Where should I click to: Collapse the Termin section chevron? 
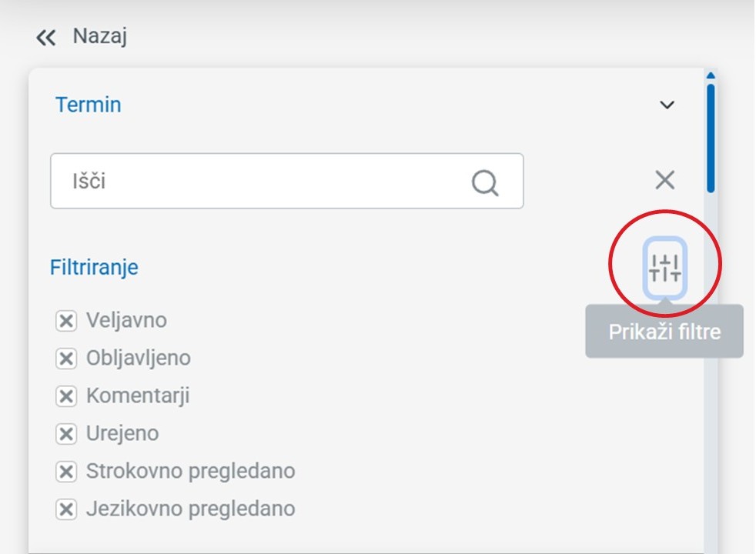point(667,105)
